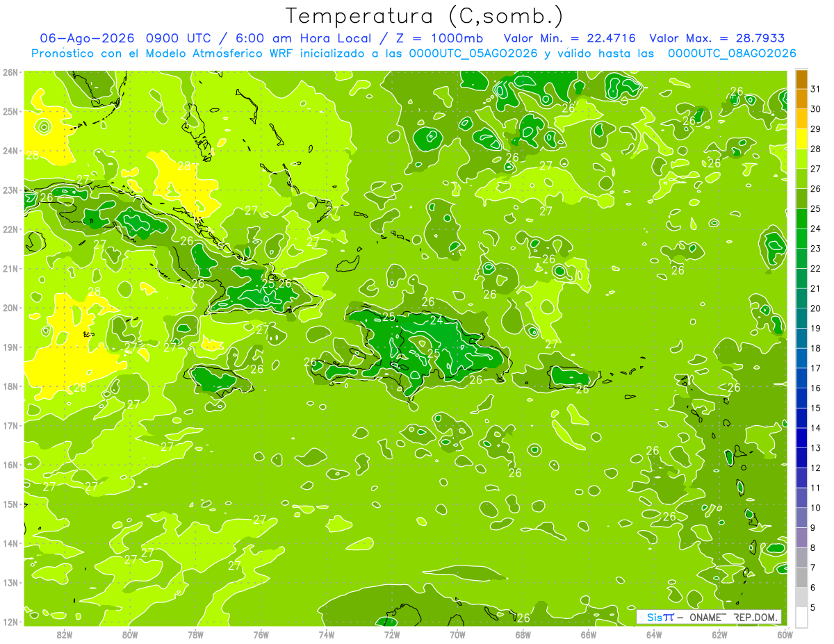Click legend value 30
834x644 pixels.
(815, 109)
